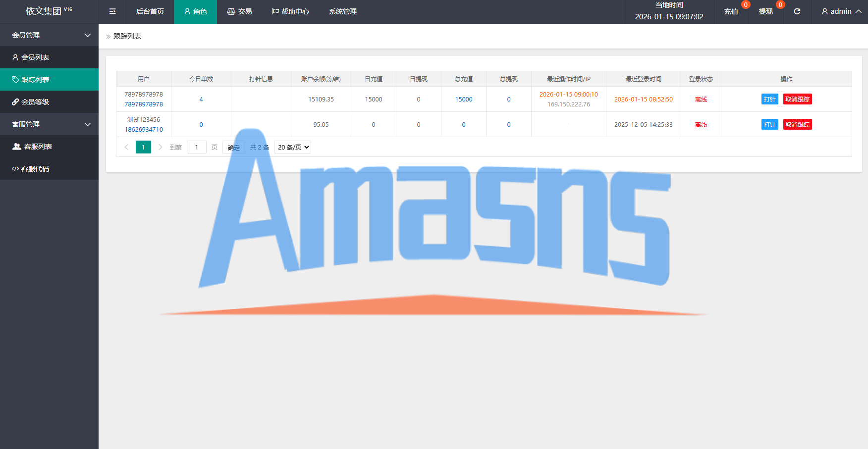Image resolution: width=868 pixels, height=449 pixels.
Task: Open 客服代码 in the sidebar
Action: (49, 169)
